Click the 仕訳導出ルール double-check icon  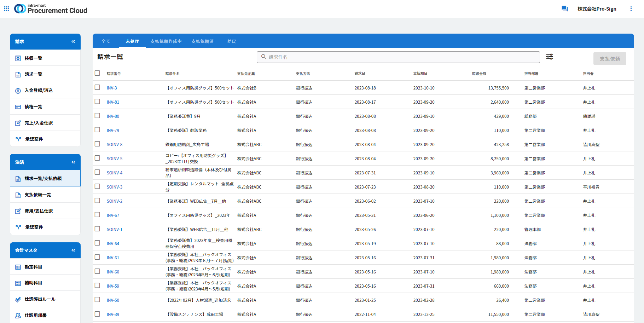(18, 299)
